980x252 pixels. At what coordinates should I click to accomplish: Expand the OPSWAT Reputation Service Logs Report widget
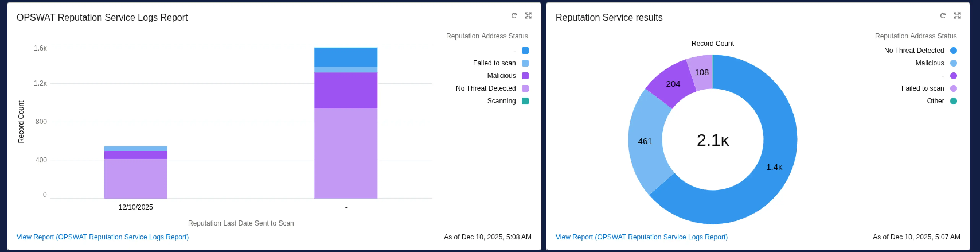point(529,16)
